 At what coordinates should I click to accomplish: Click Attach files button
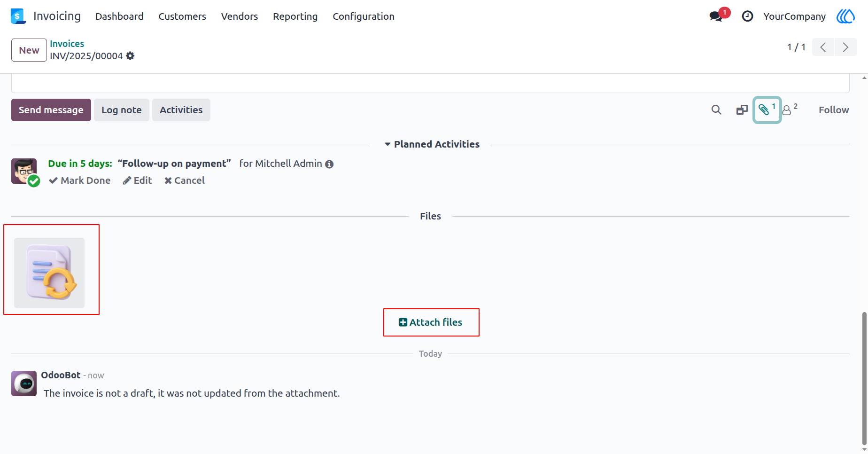point(431,322)
